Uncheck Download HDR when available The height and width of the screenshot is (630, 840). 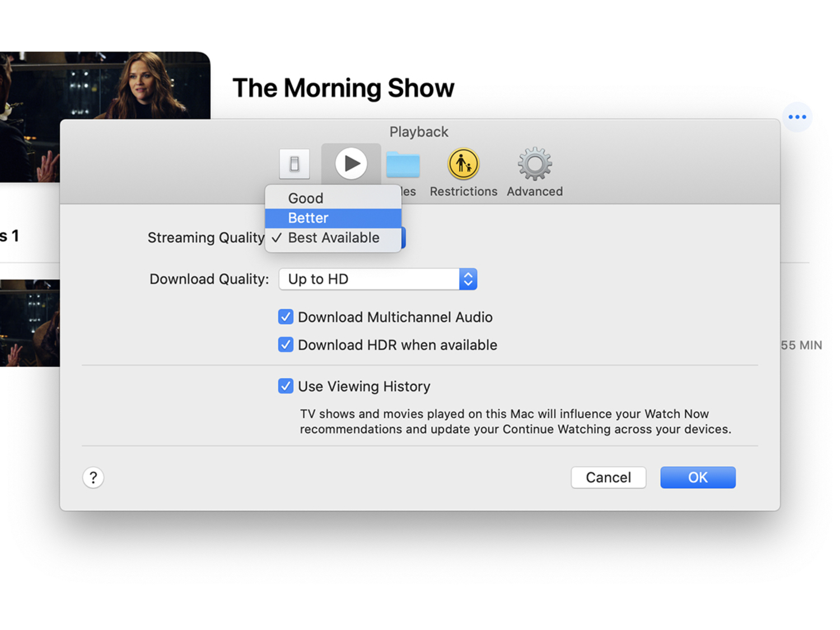click(286, 345)
